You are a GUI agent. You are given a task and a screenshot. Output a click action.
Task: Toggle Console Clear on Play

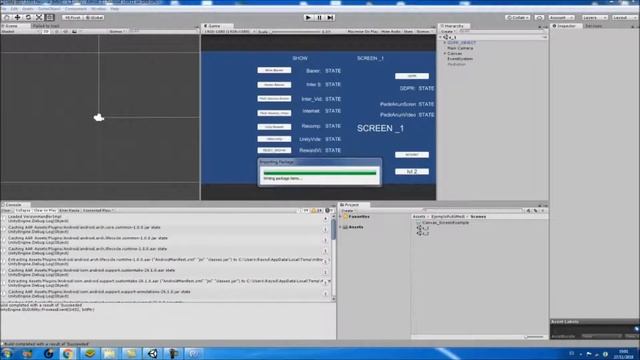[45, 211]
